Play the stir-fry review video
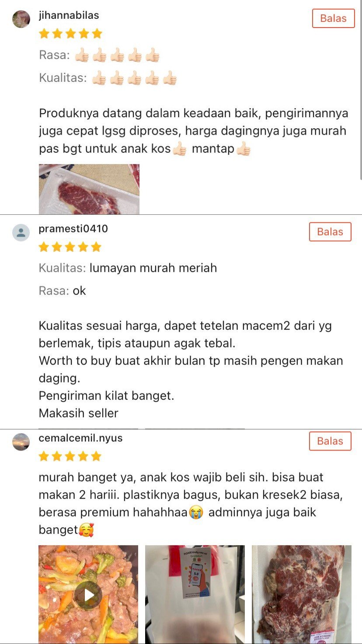The height and width of the screenshot is (644, 362). [88, 595]
